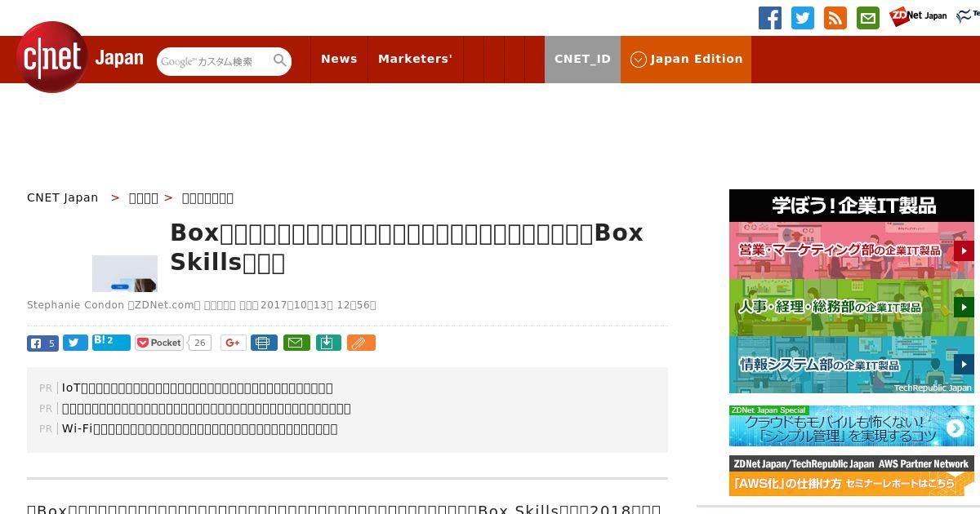
Task: Focus the Google custom search field
Action: coord(215,61)
